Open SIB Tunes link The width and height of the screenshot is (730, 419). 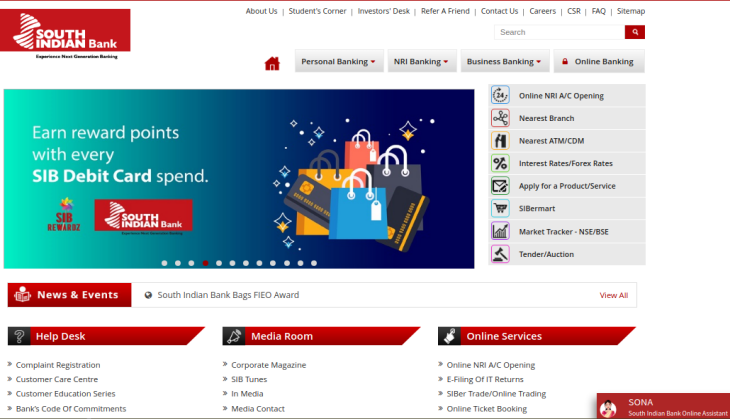coord(249,379)
